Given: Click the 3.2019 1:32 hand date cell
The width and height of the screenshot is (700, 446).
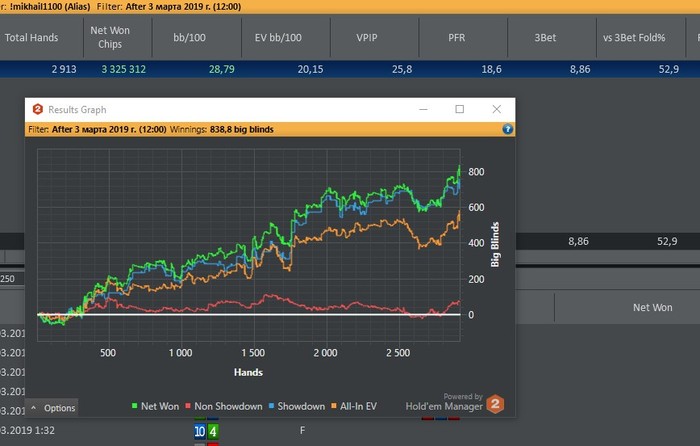Looking at the screenshot, I should click(x=27, y=431).
